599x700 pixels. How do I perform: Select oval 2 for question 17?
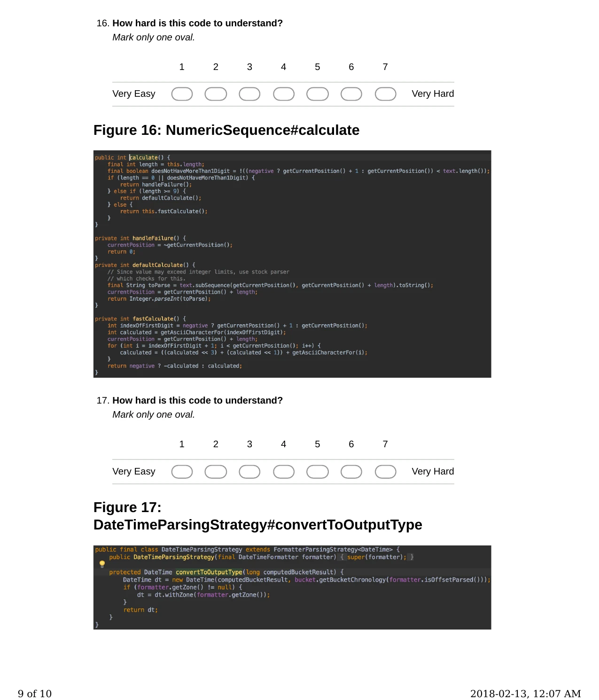tap(216, 472)
